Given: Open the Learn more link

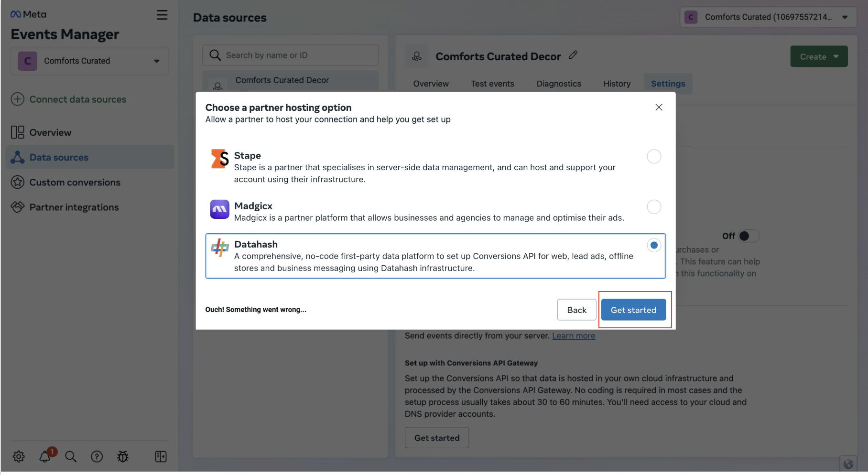Looking at the screenshot, I should [574, 335].
